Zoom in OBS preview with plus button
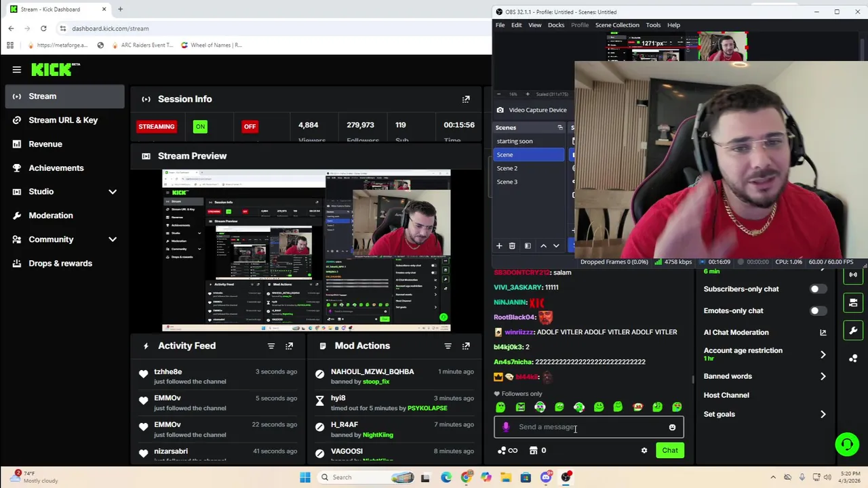868x488 pixels. click(526, 94)
